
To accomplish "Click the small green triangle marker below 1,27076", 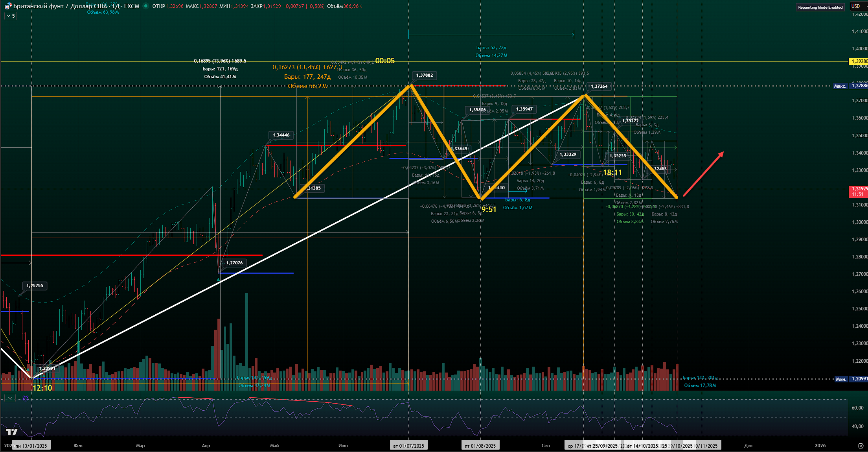I will click(219, 279).
